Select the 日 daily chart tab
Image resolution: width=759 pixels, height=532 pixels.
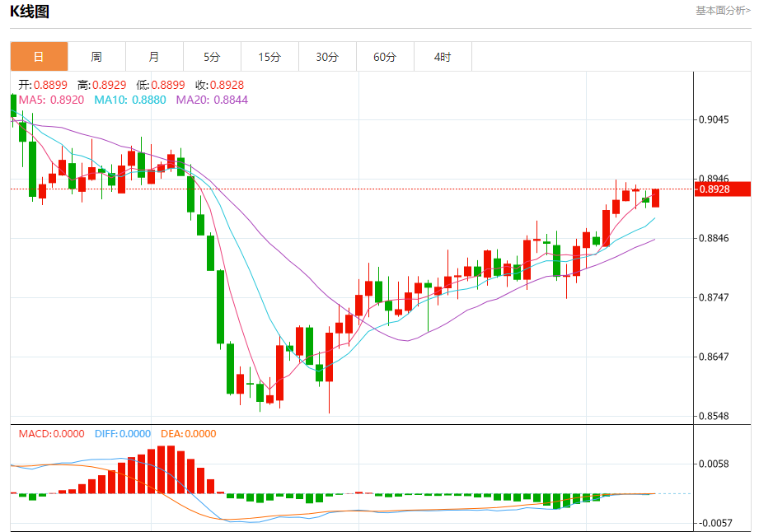40,57
